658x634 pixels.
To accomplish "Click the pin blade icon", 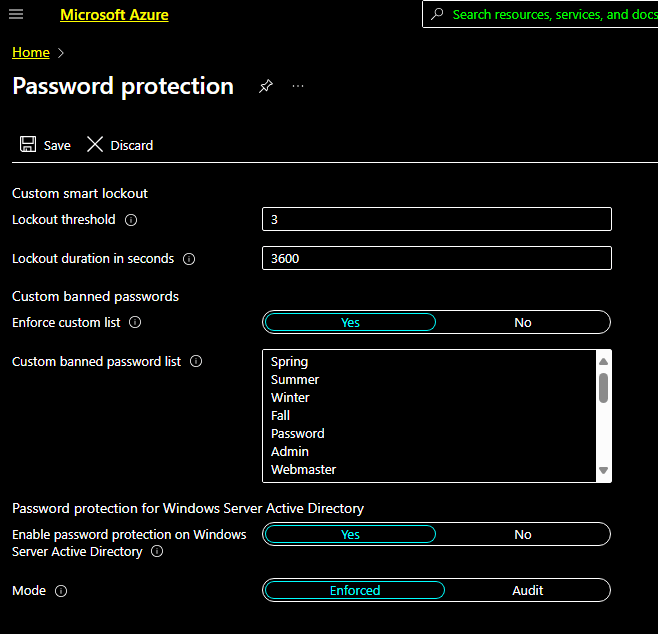I will 265,86.
